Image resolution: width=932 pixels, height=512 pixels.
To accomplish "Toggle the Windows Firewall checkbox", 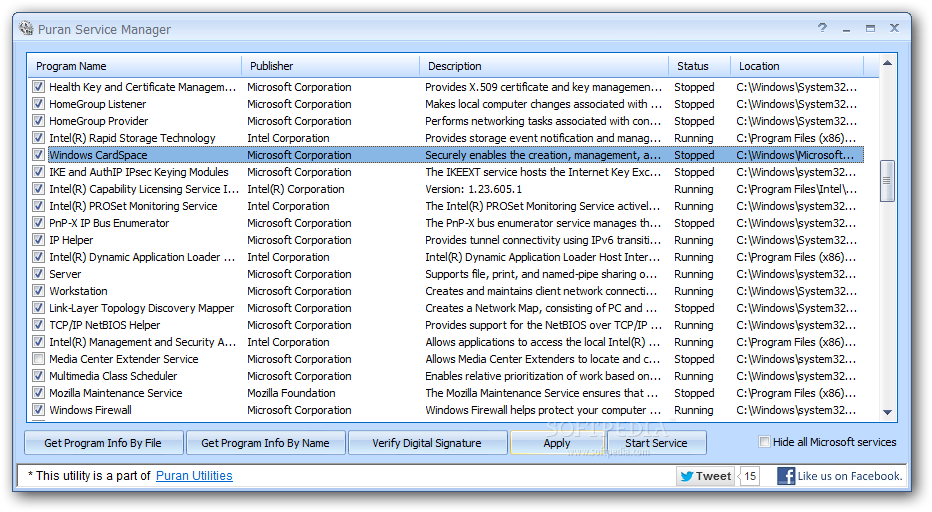I will 39,410.
